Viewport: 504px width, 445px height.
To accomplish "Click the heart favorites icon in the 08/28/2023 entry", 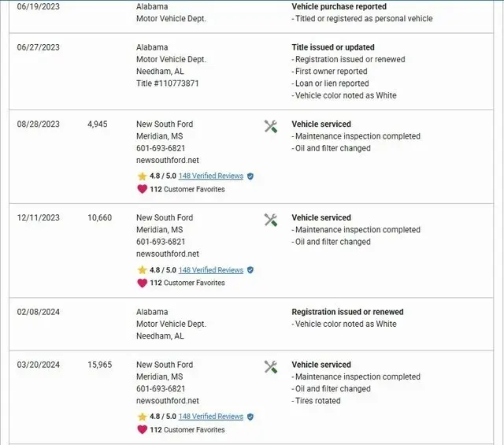I will tap(142, 189).
